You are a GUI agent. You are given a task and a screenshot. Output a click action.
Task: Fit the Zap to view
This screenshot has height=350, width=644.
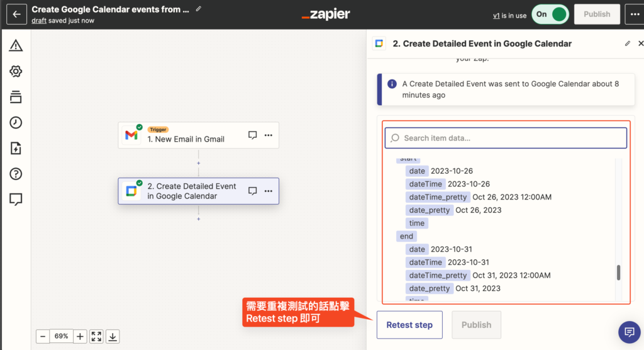(x=96, y=336)
